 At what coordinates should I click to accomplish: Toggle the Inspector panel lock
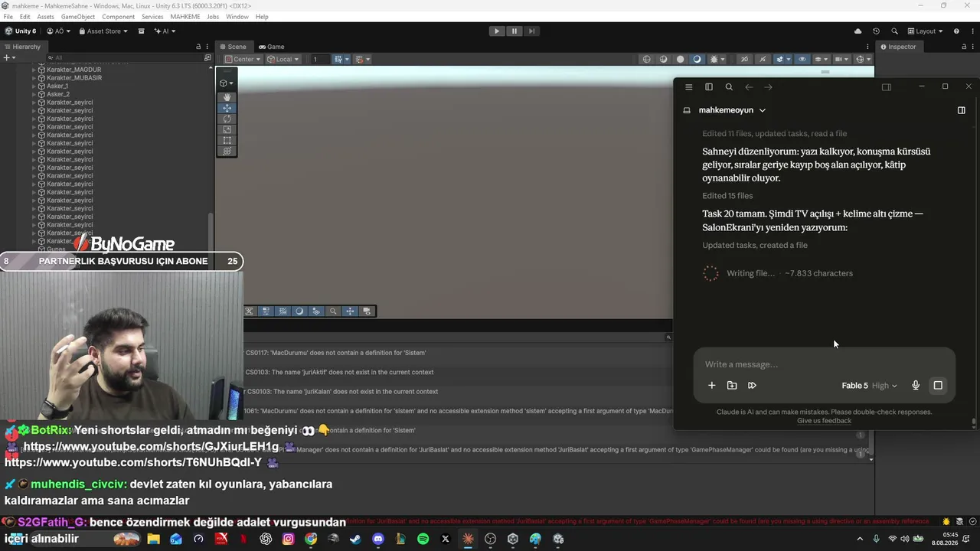click(962, 47)
